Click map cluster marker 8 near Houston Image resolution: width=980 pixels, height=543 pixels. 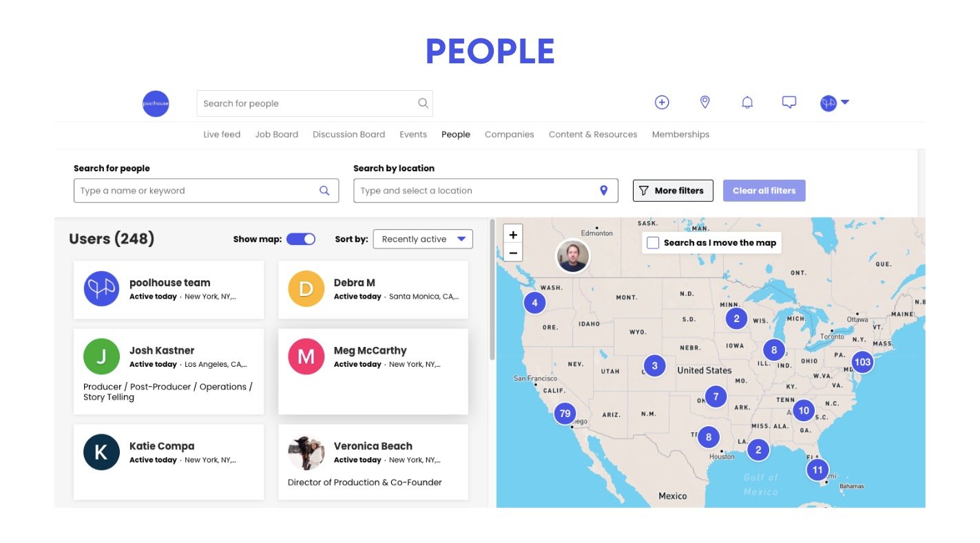click(708, 436)
